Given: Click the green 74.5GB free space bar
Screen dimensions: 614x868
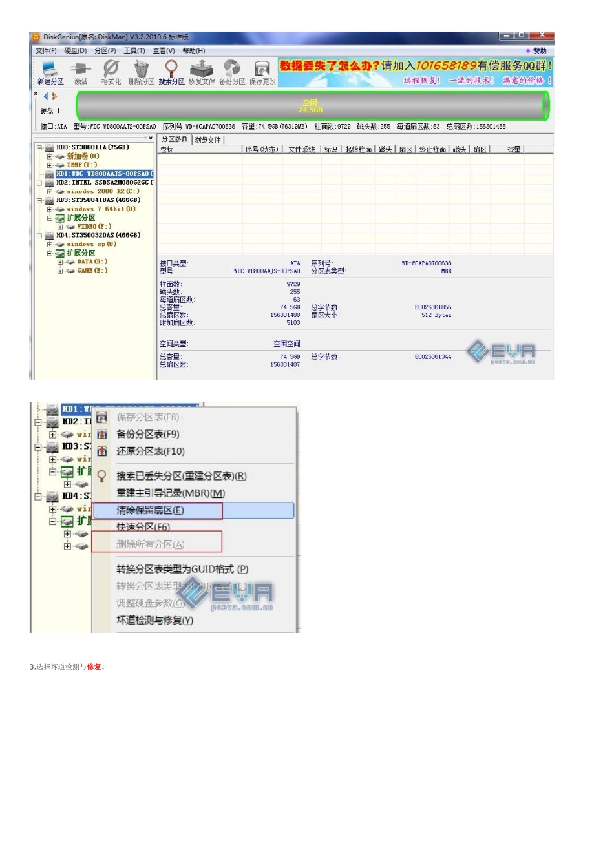Looking at the screenshot, I should (312, 106).
